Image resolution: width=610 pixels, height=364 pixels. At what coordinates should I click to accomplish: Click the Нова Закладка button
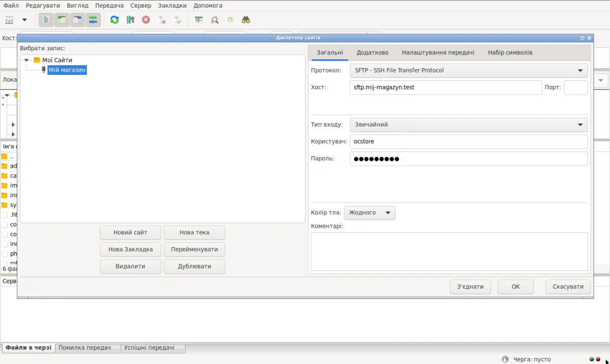click(131, 250)
